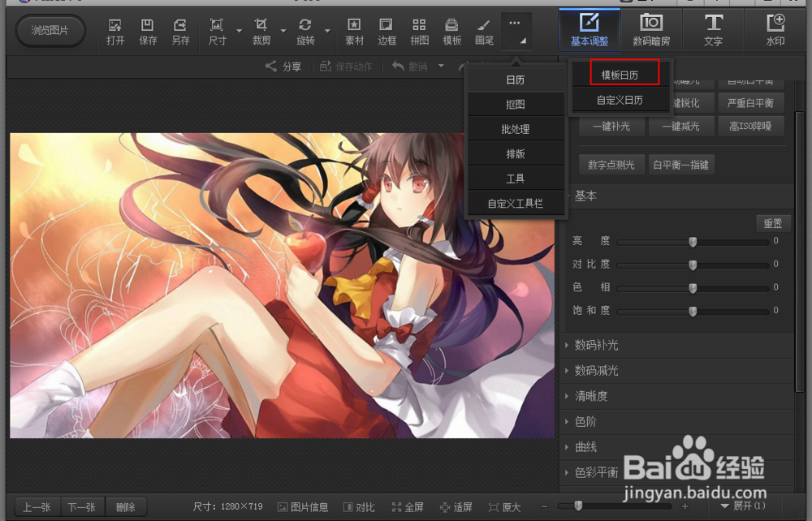The height and width of the screenshot is (521, 812).
Task: Switch to the 水印 watermark tab
Action: click(x=775, y=30)
